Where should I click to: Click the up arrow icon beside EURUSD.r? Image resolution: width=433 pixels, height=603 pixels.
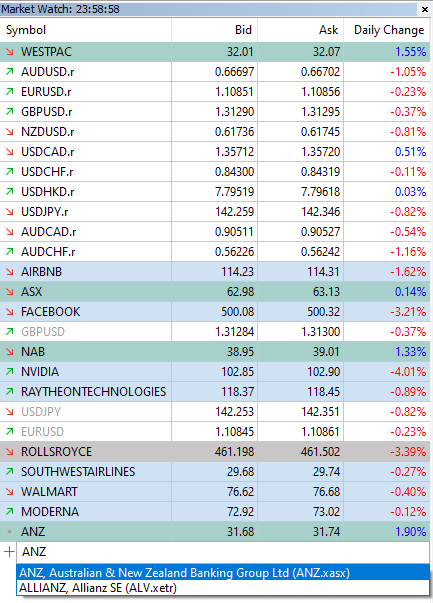[10, 92]
